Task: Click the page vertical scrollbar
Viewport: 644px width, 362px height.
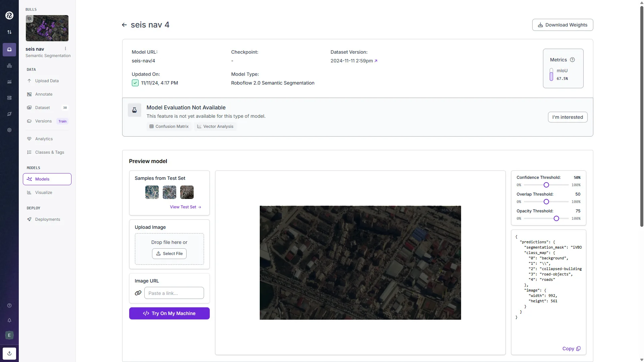Action: [x=642, y=116]
